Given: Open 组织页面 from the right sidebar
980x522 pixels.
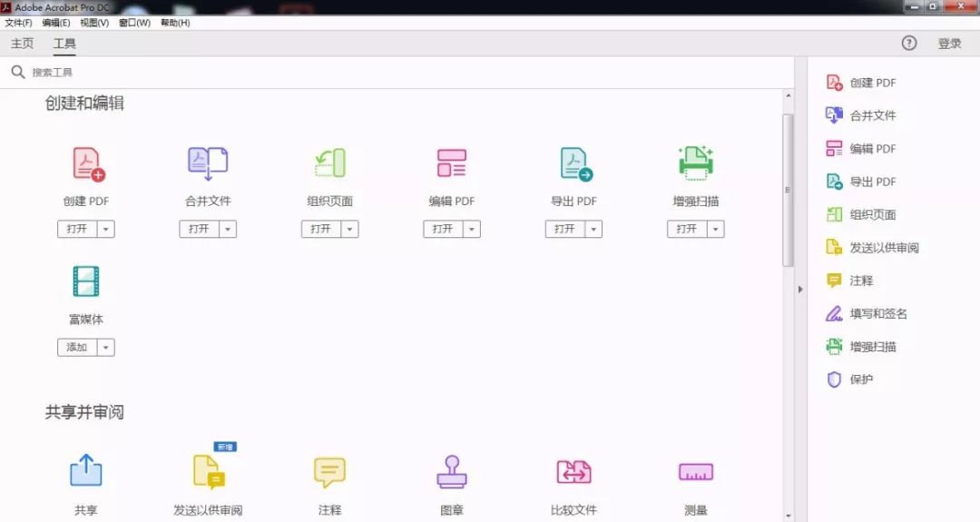Looking at the screenshot, I should 862,214.
